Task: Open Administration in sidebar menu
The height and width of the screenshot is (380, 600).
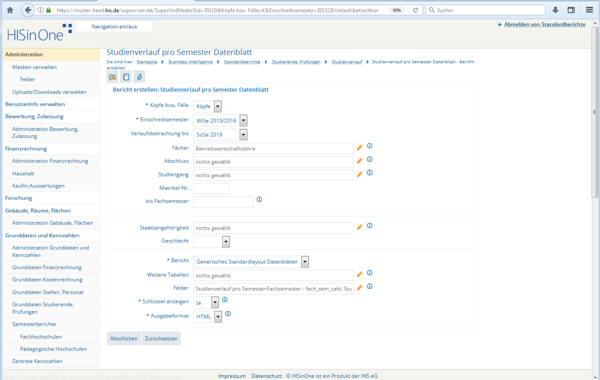Action: point(24,54)
